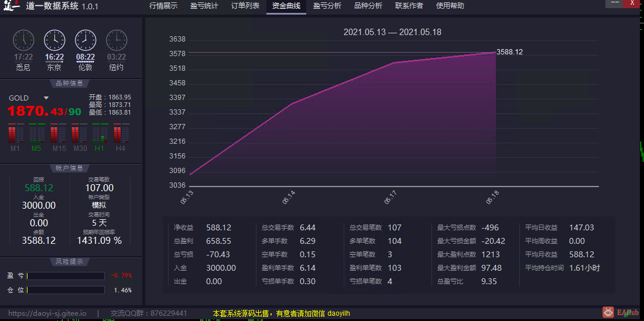The height and width of the screenshot is (321, 644).
Task: Click the 余额 3588.12 balance value
Action: (x=39, y=241)
